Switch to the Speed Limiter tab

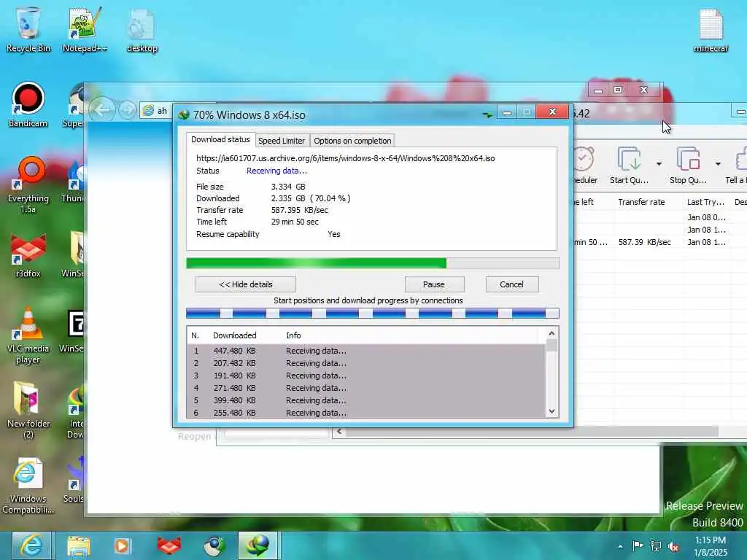click(282, 141)
